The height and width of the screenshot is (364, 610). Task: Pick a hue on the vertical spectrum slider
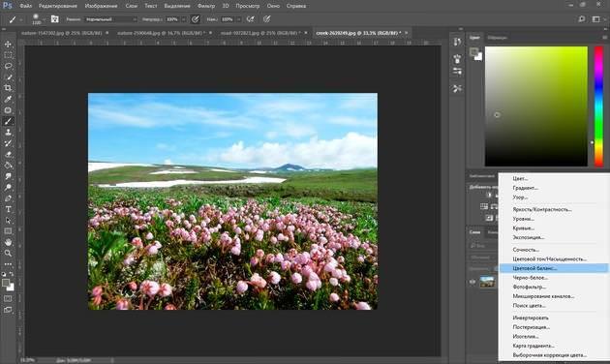(598, 106)
